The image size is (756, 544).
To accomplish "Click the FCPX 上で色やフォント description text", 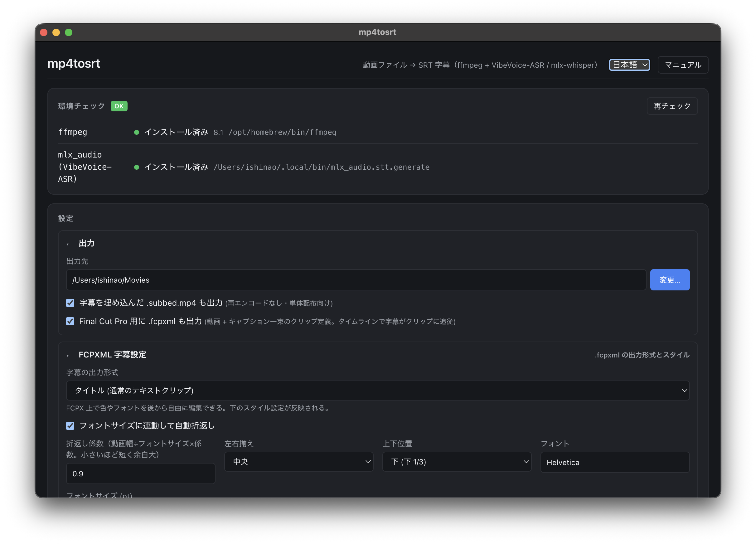I will pyautogui.click(x=198, y=408).
